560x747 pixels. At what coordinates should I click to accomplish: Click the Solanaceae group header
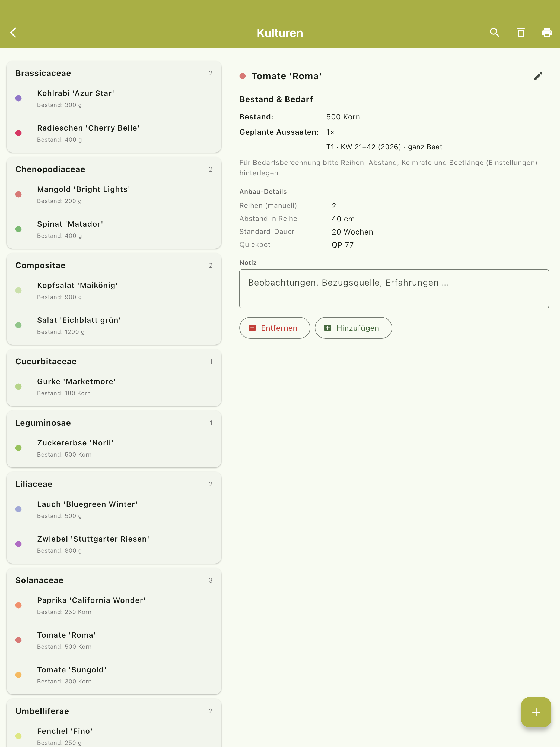[114, 580]
